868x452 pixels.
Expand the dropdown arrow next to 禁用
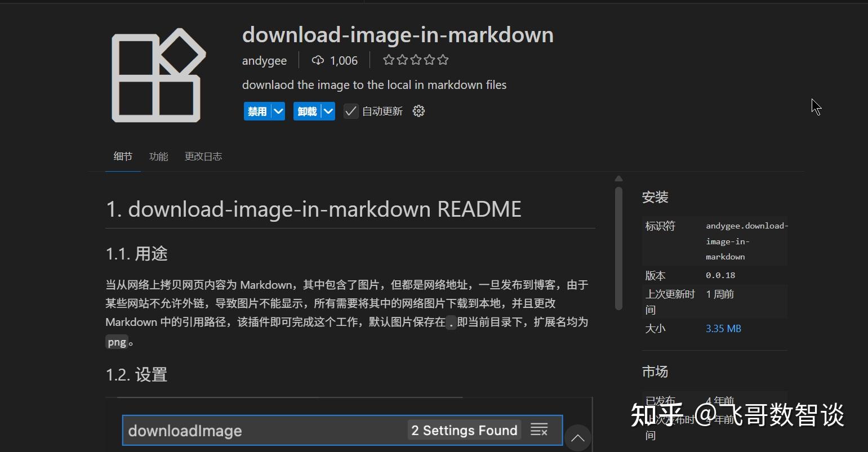tap(278, 111)
